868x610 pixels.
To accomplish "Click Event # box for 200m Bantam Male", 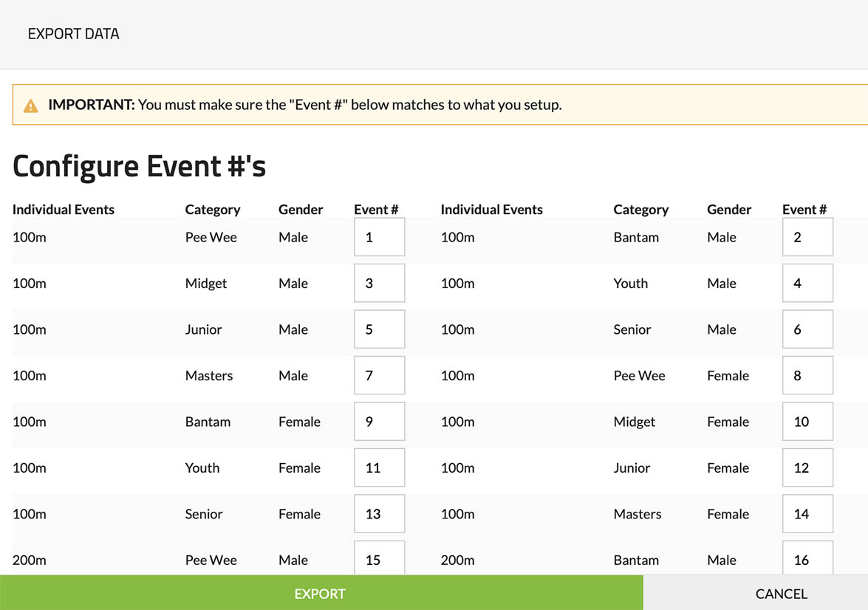I will click(x=807, y=558).
